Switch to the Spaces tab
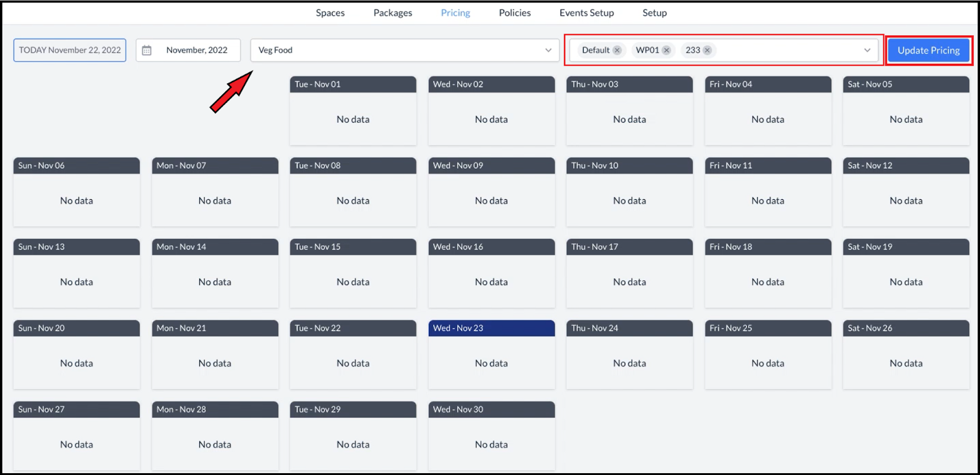 330,13
